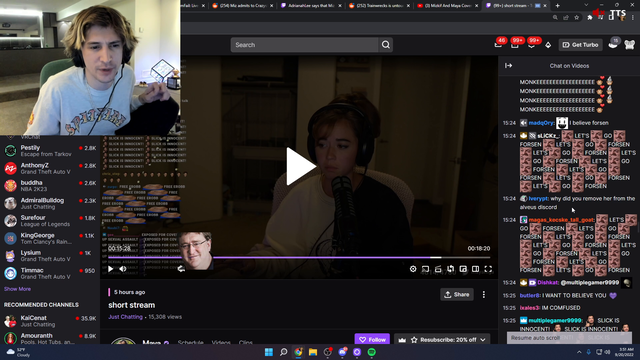640x360 pixels.
Task: Open Discord from taskbar
Action: (342, 352)
